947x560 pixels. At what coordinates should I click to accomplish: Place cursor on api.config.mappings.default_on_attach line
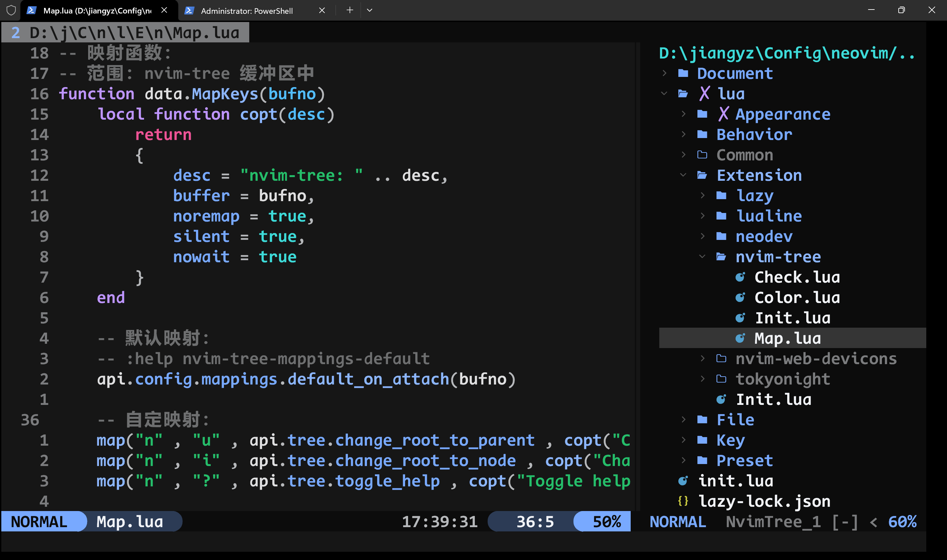coord(306,379)
